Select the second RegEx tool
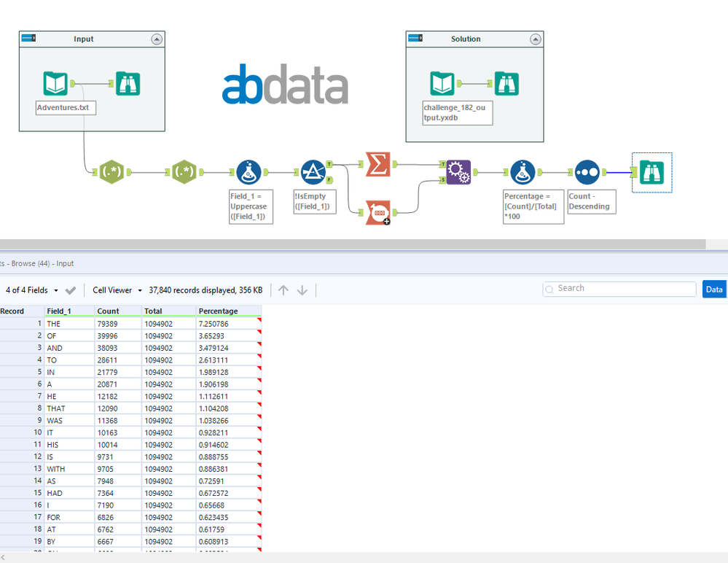This screenshot has width=728, height=563. coord(184,172)
